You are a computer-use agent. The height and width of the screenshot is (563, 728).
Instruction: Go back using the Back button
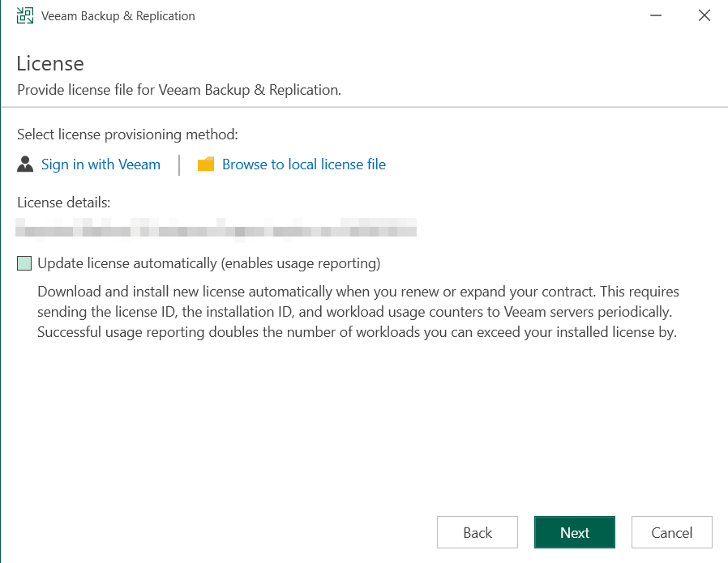point(477,532)
